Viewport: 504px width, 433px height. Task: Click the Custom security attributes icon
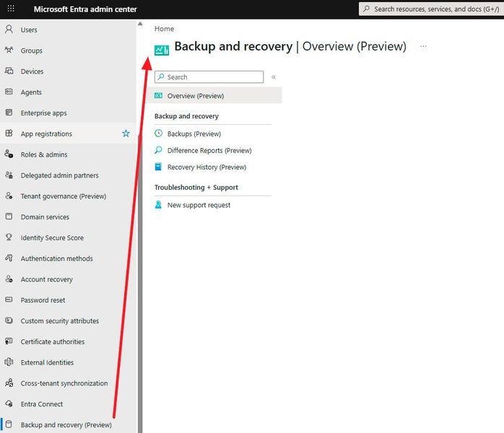(9, 320)
